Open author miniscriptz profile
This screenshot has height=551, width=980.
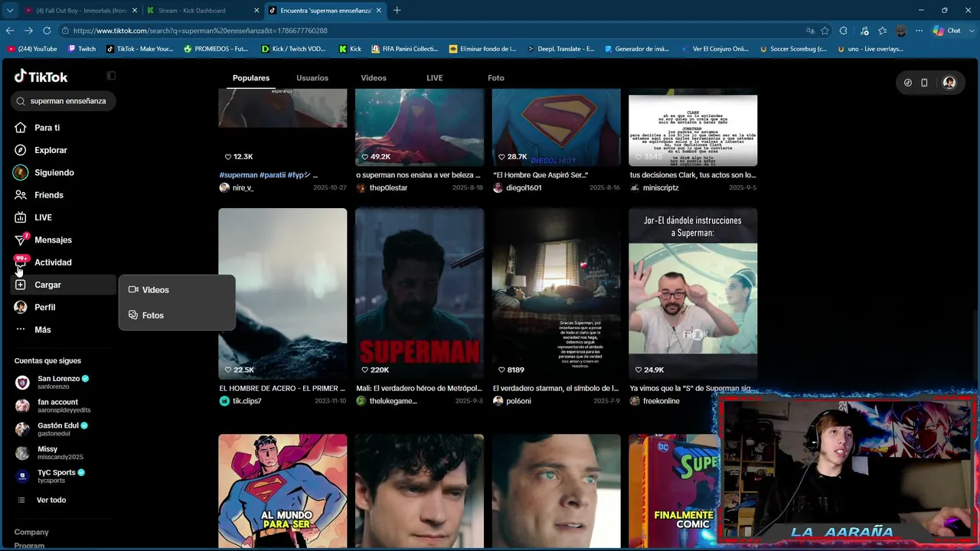661,187
